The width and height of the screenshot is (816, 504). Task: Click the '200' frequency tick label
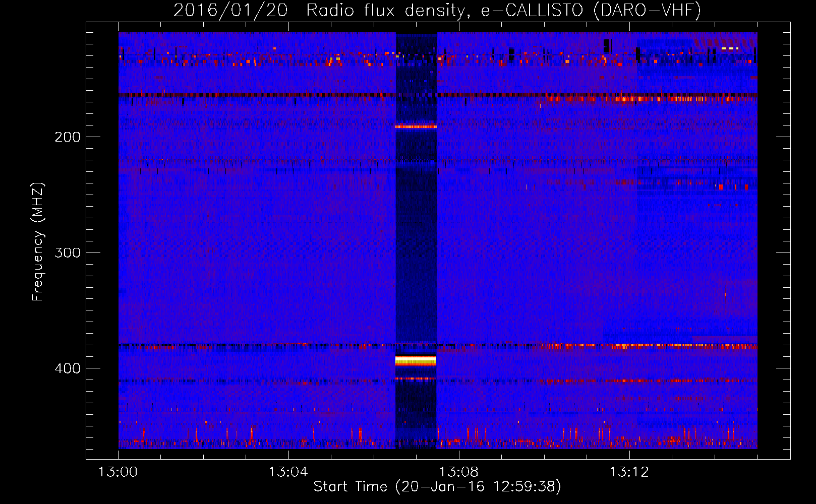point(68,137)
